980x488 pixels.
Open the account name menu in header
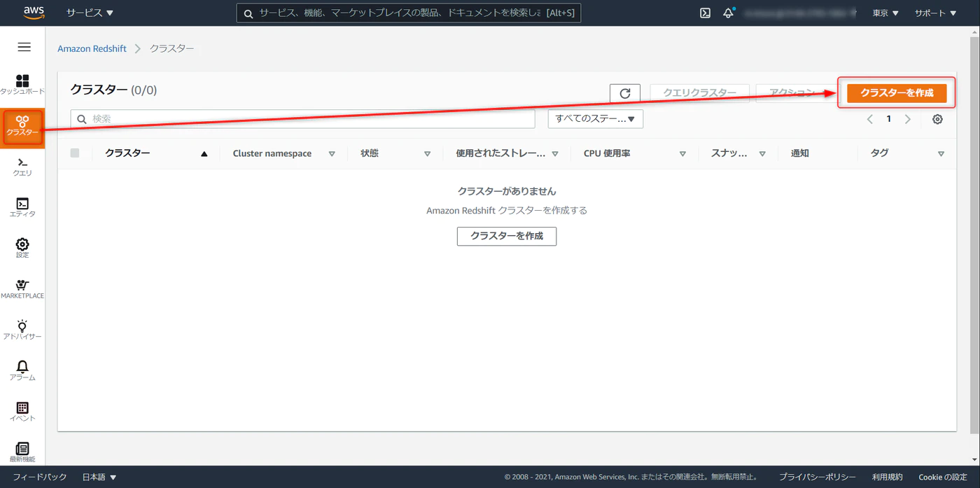click(799, 13)
